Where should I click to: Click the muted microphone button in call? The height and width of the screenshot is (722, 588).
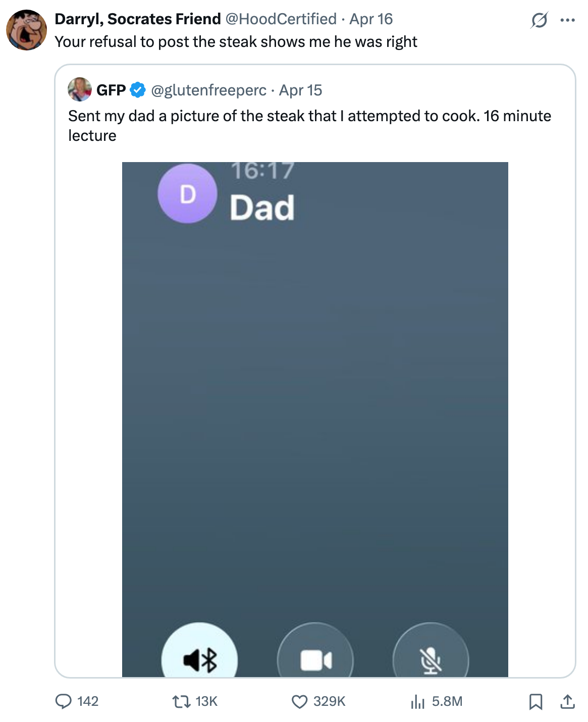pos(431,658)
